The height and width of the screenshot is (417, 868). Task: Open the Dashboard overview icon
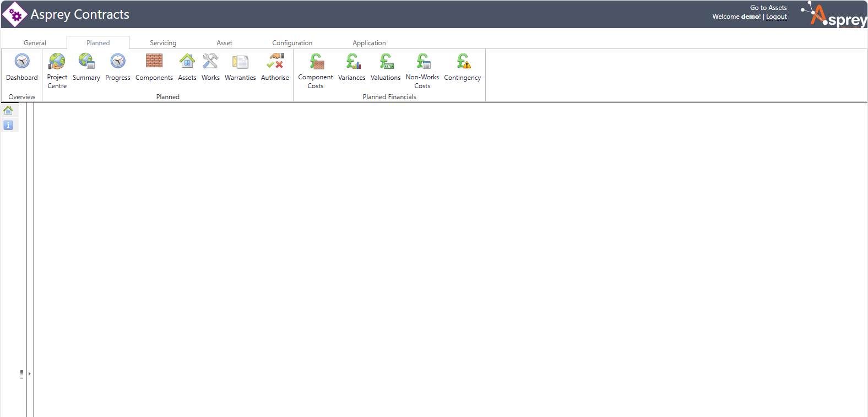click(x=22, y=62)
